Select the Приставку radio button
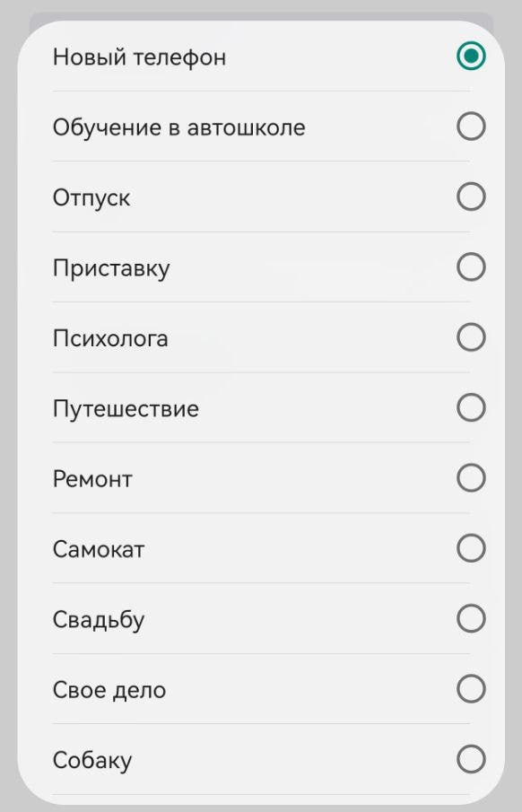 (470, 267)
